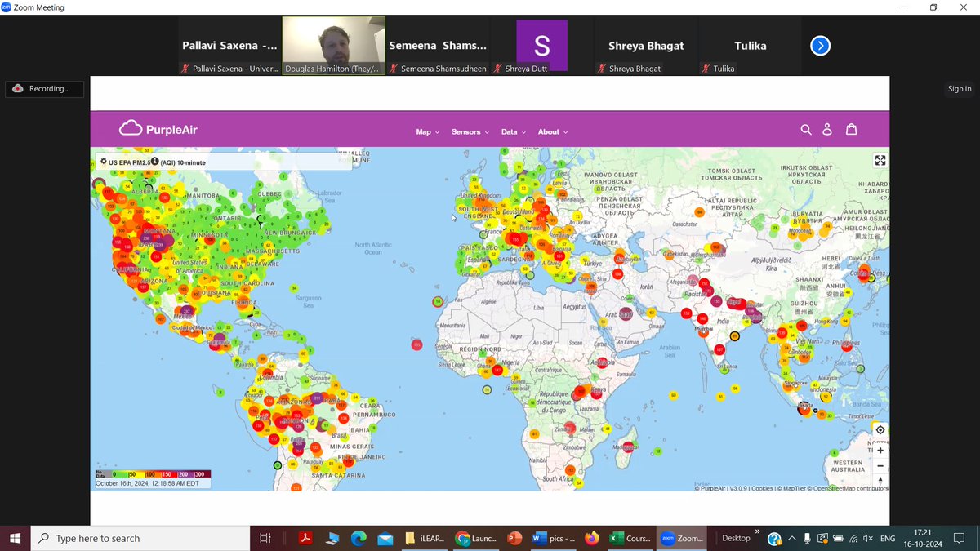980x551 pixels.
Task: Click the Sign in button
Action: pos(960,89)
